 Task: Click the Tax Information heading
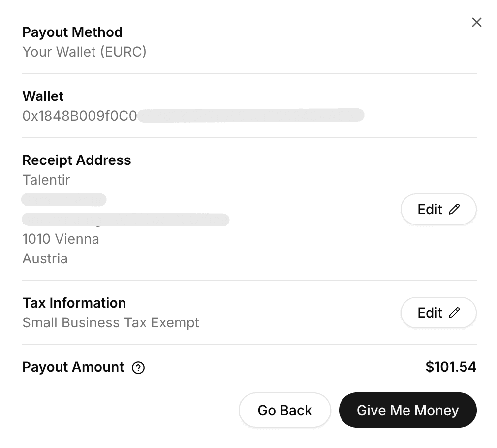[74, 303]
